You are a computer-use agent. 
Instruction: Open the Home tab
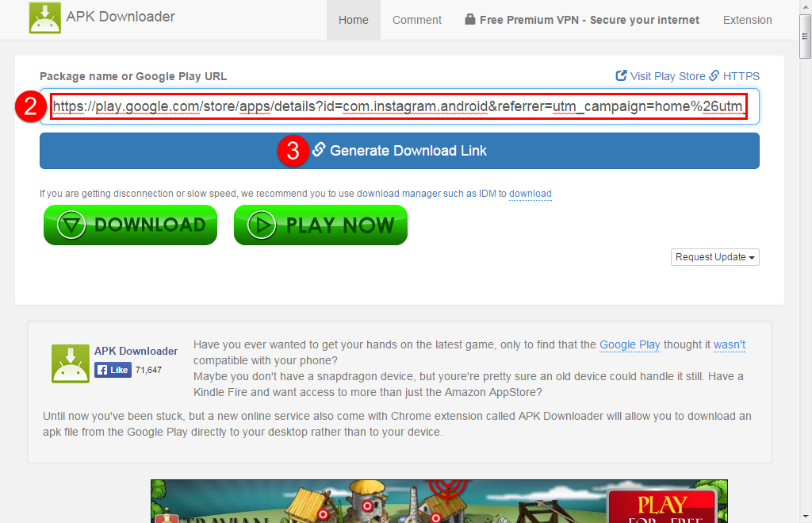353,20
